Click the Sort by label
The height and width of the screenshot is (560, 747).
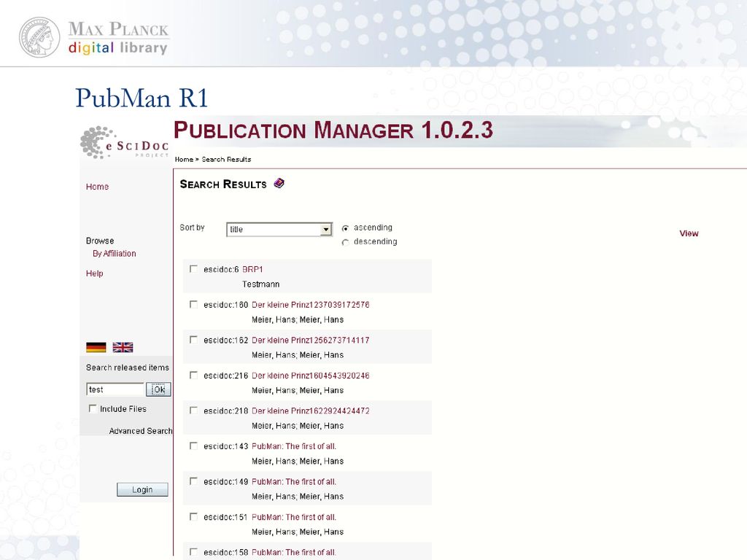[x=192, y=227]
